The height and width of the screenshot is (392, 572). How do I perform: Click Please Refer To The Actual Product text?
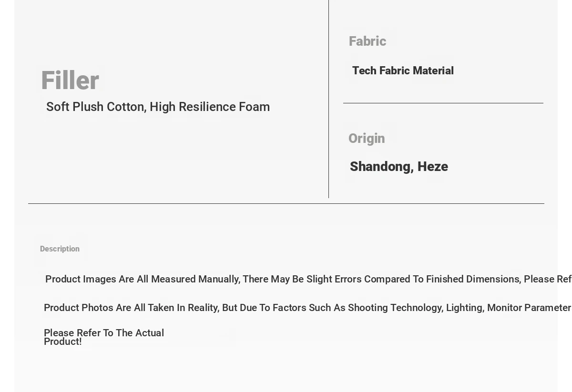click(104, 337)
